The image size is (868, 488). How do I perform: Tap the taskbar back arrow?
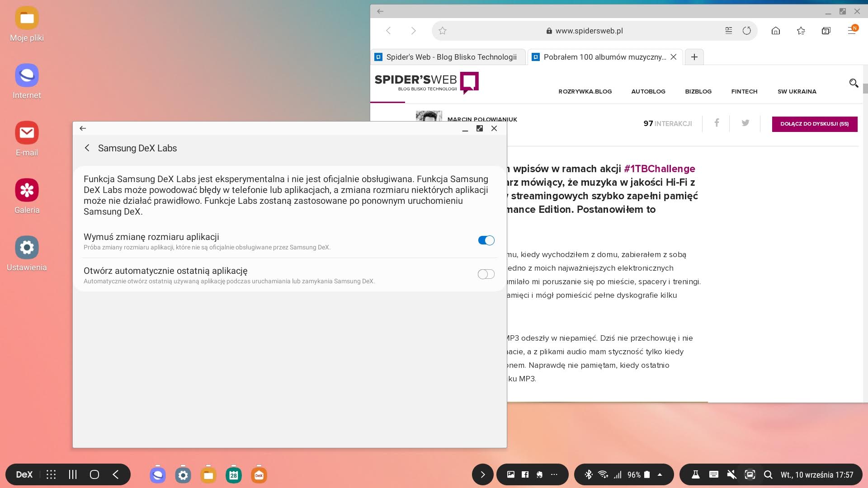click(x=116, y=474)
